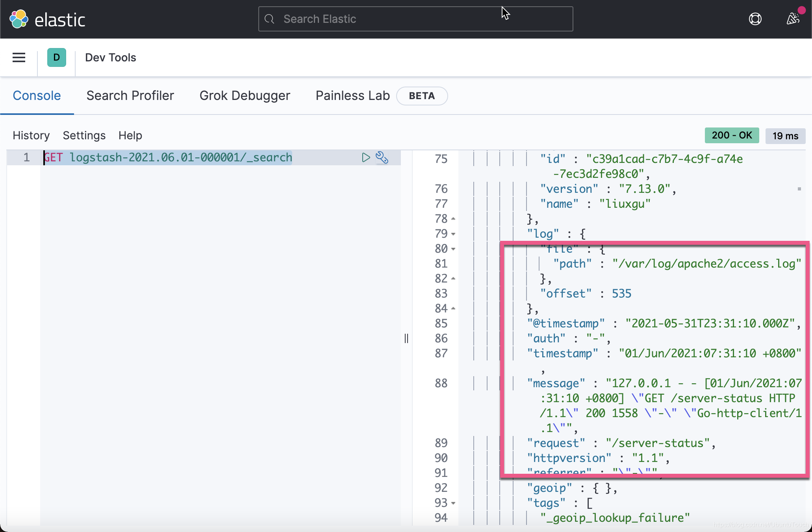Click the GET logstash request line
Screen dimensions: 812x532
click(168, 157)
